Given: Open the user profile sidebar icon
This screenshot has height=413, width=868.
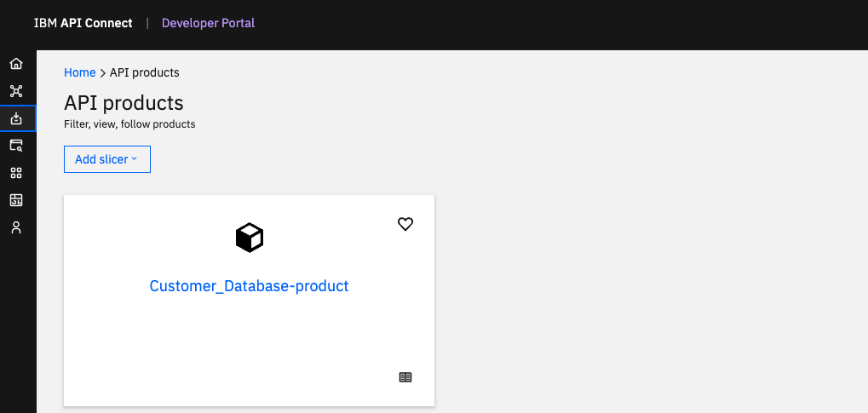Looking at the screenshot, I should point(16,227).
